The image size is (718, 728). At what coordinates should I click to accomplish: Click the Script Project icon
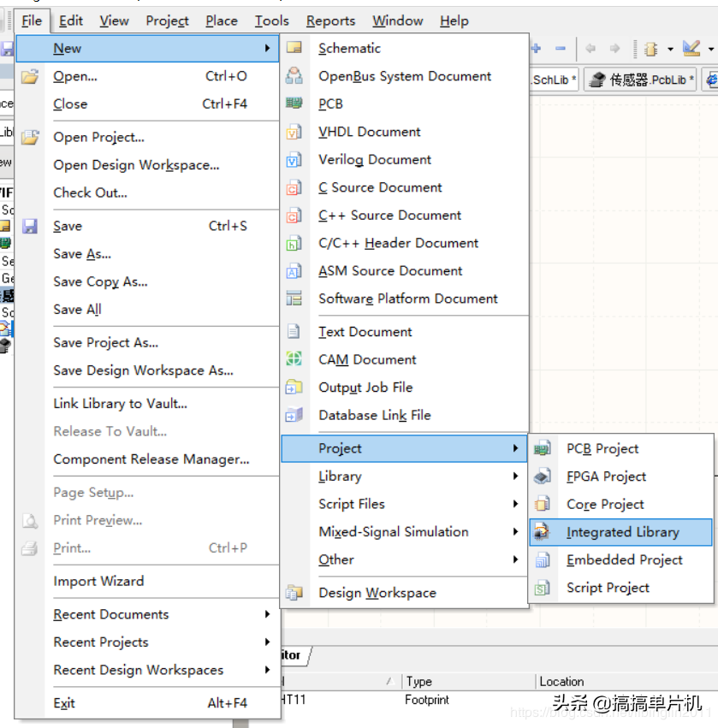pyautogui.click(x=542, y=588)
